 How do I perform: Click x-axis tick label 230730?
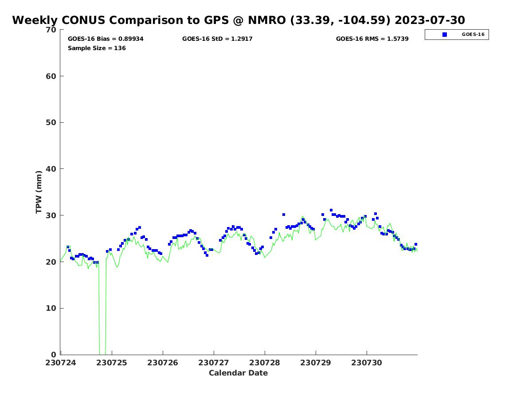pos(367,363)
